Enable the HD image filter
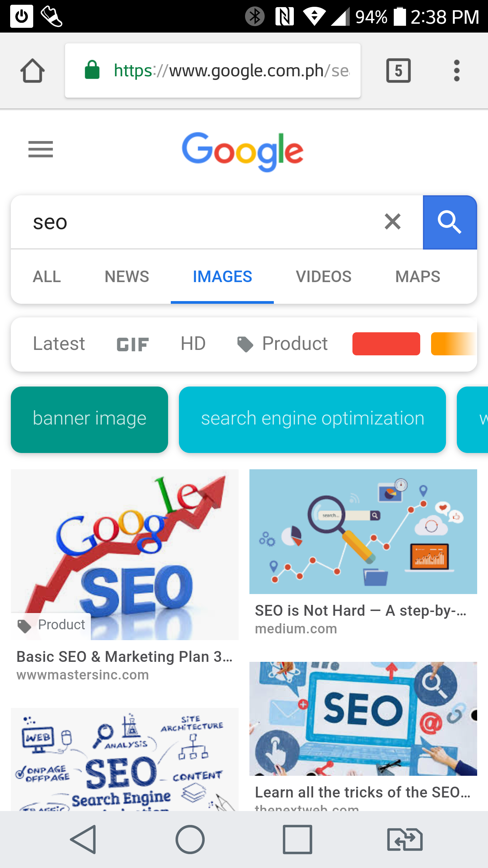The height and width of the screenshot is (868, 488). tap(193, 344)
